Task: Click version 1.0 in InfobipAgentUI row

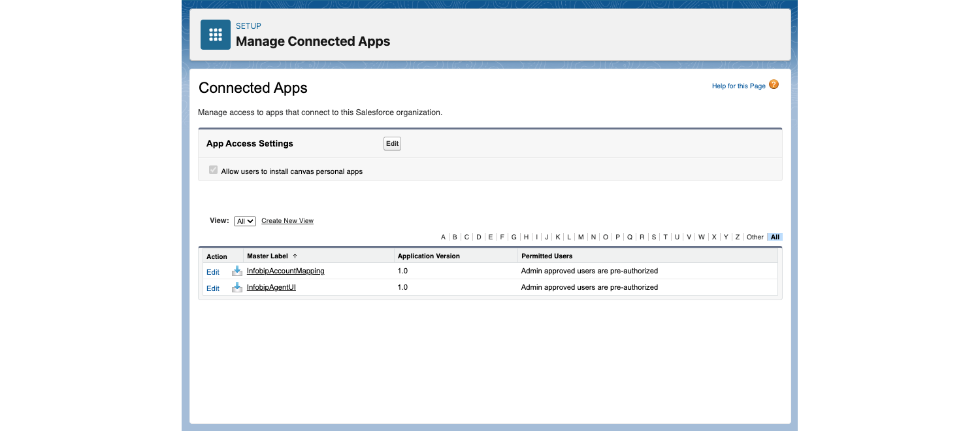Action: pyautogui.click(x=402, y=287)
